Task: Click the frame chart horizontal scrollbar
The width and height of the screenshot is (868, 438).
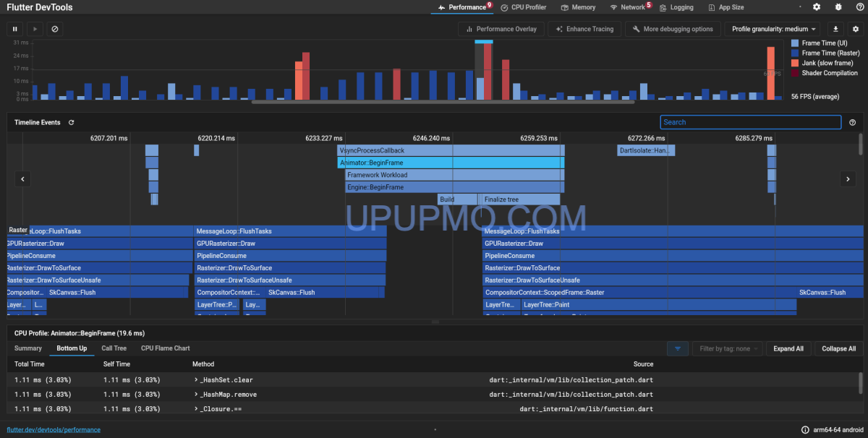Action: 443,102
